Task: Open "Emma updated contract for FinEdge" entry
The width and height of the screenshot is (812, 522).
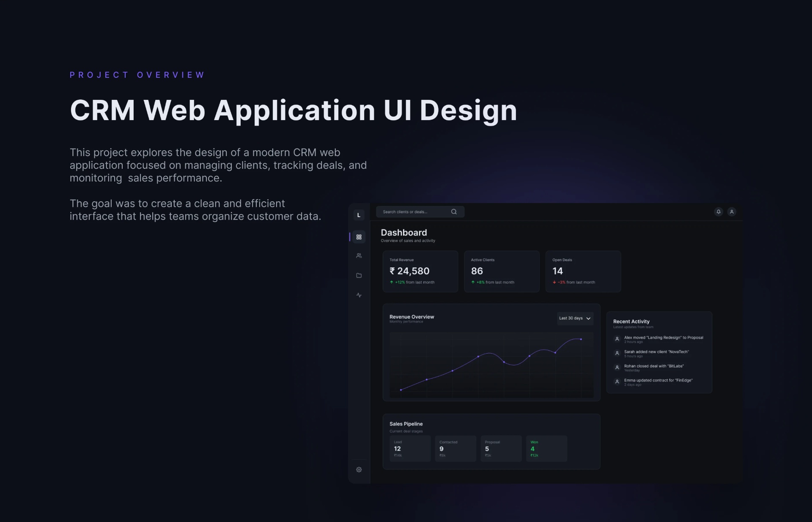Action: pos(653,382)
